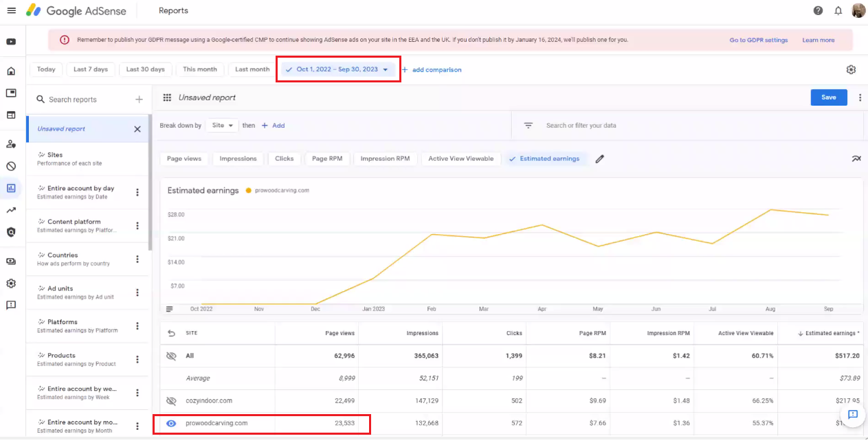
Task: Open the notifications bell
Action: (x=838, y=10)
